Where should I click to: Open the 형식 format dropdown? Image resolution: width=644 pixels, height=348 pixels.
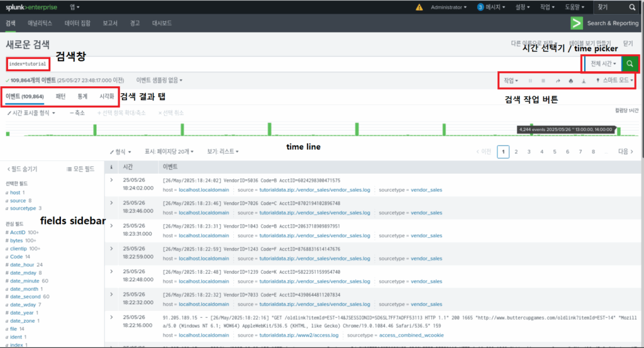(x=120, y=152)
